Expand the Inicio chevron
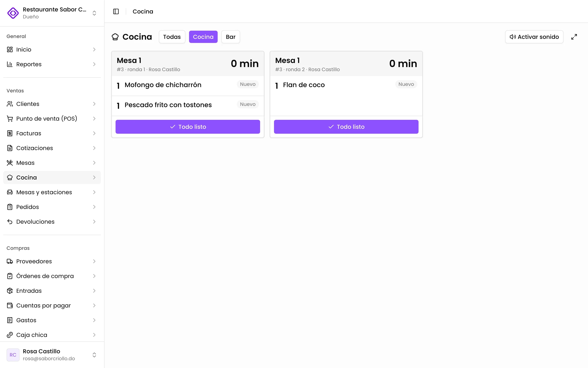 pyautogui.click(x=94, y=49)
